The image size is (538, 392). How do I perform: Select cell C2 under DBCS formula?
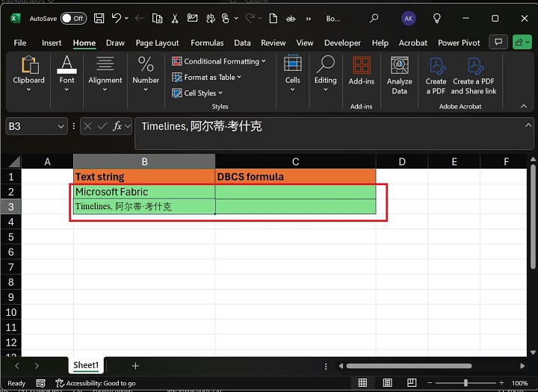pyautogui.click(x=295, y=192)
